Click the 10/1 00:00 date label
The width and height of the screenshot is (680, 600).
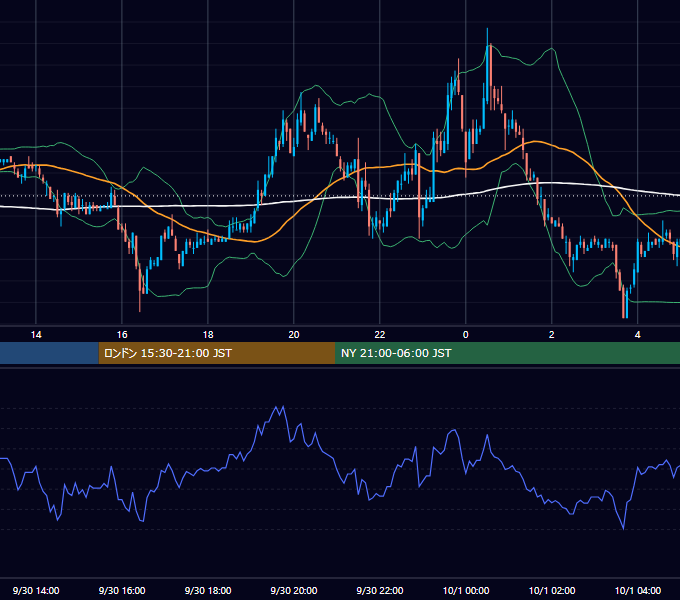coord(466,590)
